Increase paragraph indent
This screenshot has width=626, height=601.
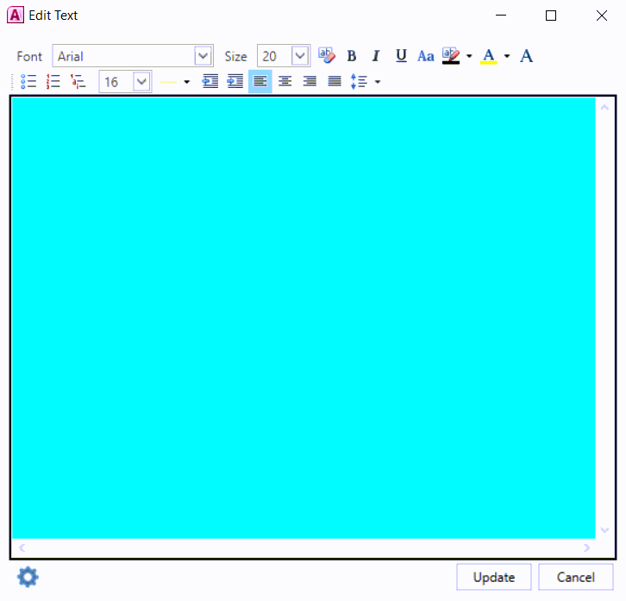(235, 82)
